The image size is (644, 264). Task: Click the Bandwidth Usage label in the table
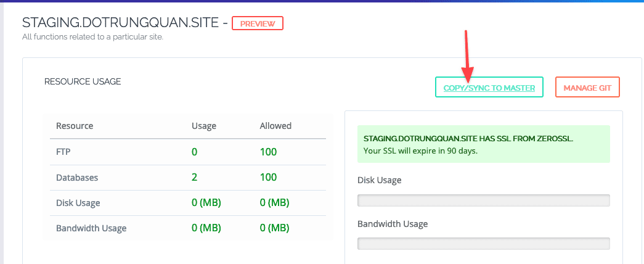(91, 228)
